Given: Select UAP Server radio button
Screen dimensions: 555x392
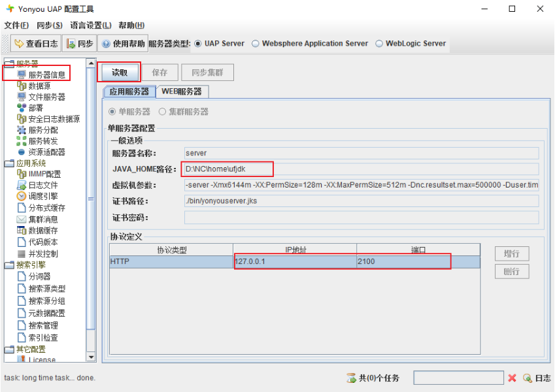Looking at the screenshot, I should coord(198,44).
